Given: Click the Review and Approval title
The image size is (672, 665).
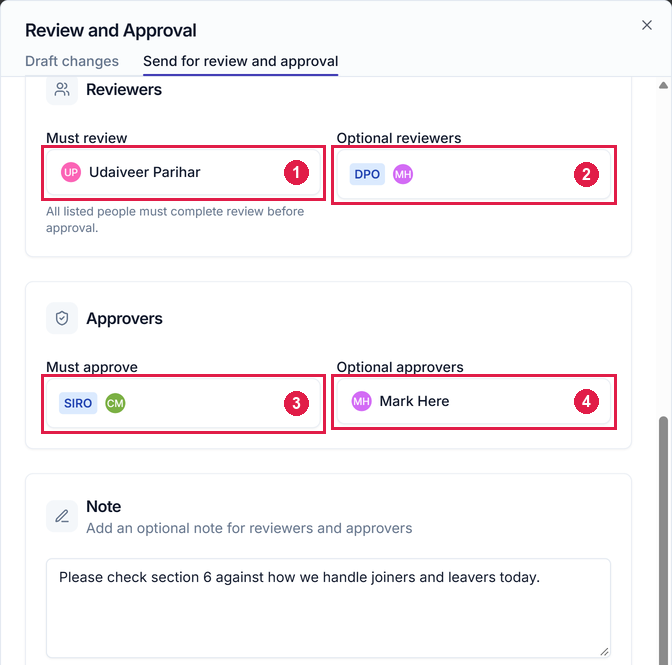Looking at the screenshot, I should point(111,30).
